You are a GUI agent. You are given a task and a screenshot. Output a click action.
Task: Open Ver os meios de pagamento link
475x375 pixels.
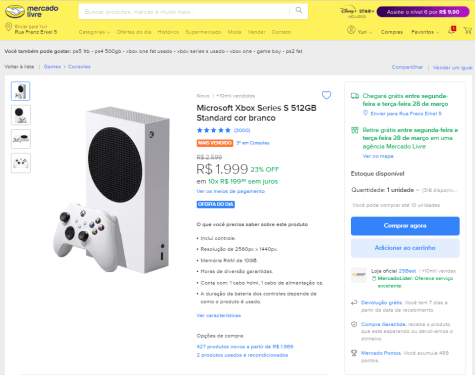pos(230,191)
